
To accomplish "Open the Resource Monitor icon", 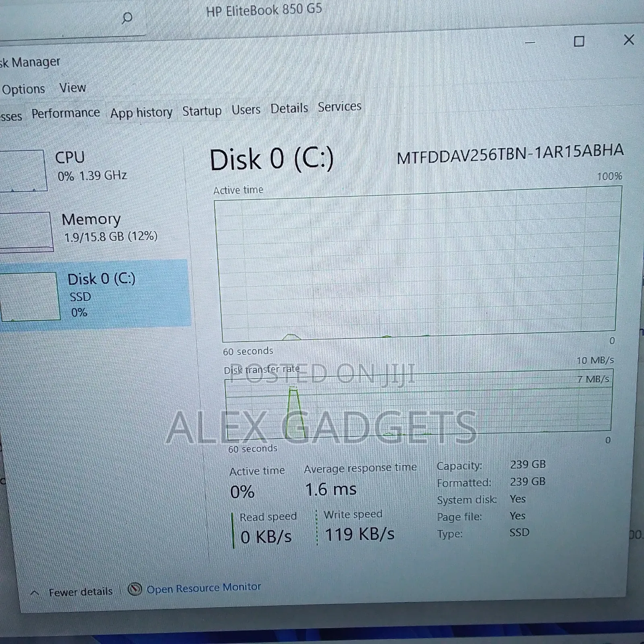I will coord(134,589).
